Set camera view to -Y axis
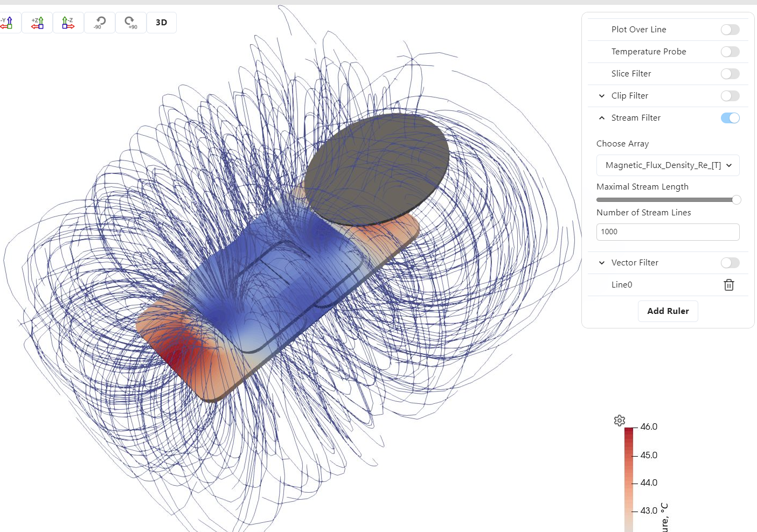 point(8,23)
